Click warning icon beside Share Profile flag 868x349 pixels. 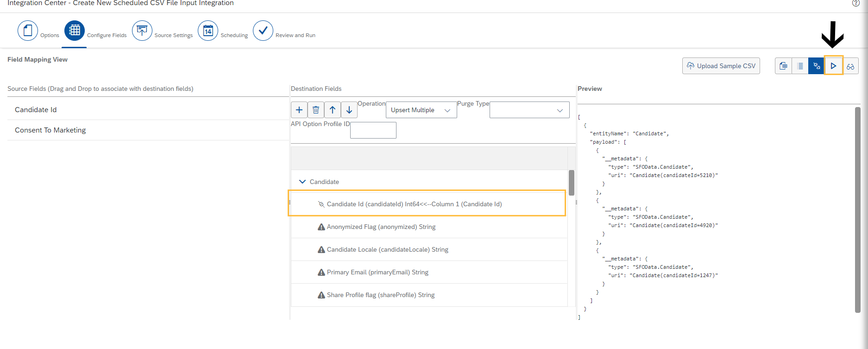[x=321, y=295]
